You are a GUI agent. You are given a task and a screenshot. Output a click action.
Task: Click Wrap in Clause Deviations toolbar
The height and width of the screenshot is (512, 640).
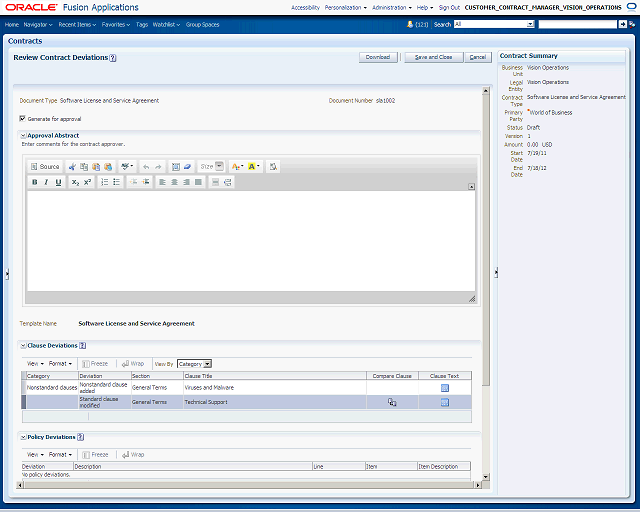[133, 363]
